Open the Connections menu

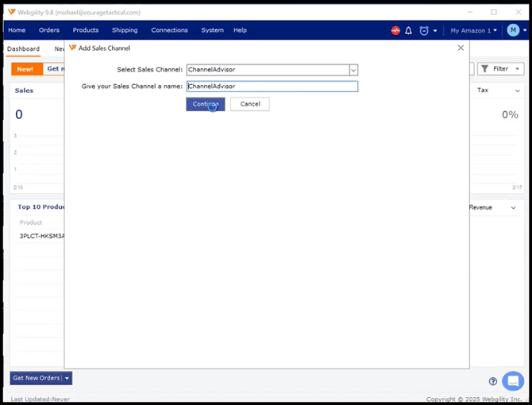pos(169,30)
